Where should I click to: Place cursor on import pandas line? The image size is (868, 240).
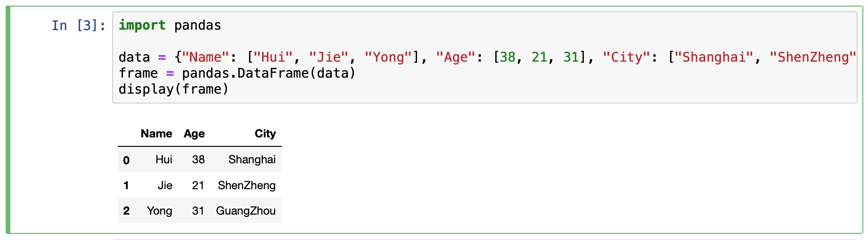coord(170,25)
